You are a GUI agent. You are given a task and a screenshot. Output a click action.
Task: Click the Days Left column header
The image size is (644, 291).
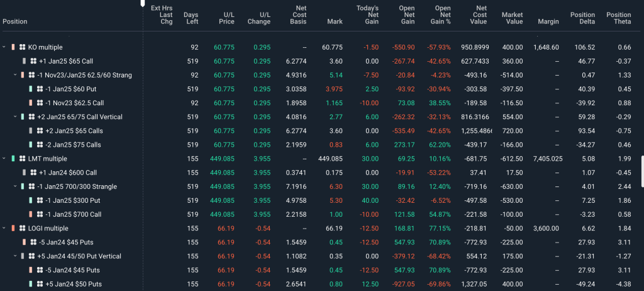point(190,18)
